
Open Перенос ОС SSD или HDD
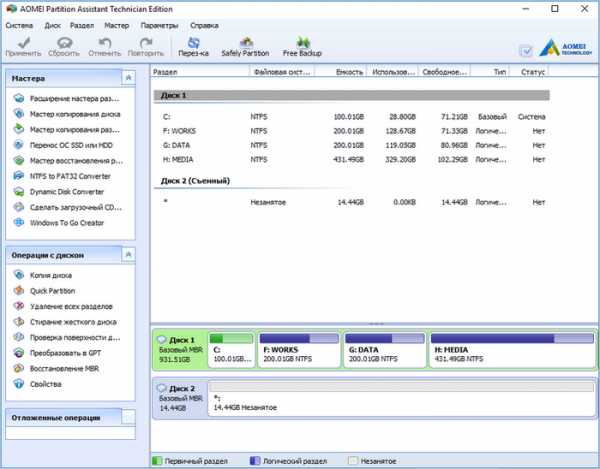point(63,145)
